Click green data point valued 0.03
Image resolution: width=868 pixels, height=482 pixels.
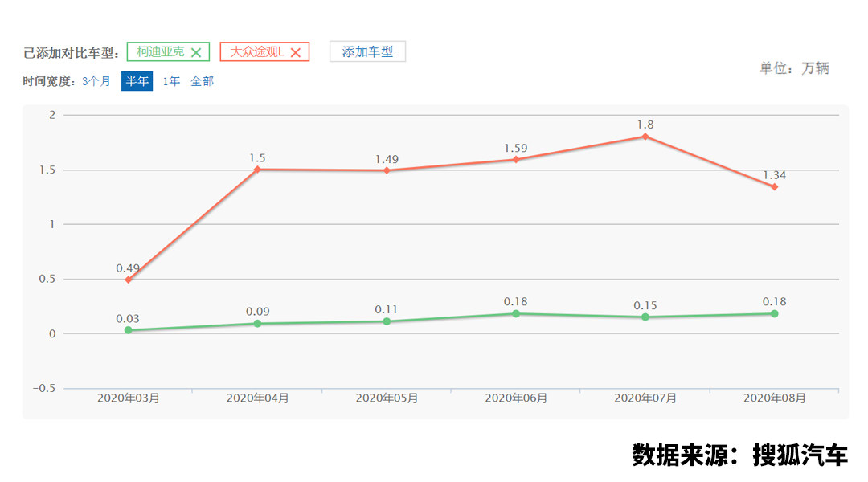(128, 330)
